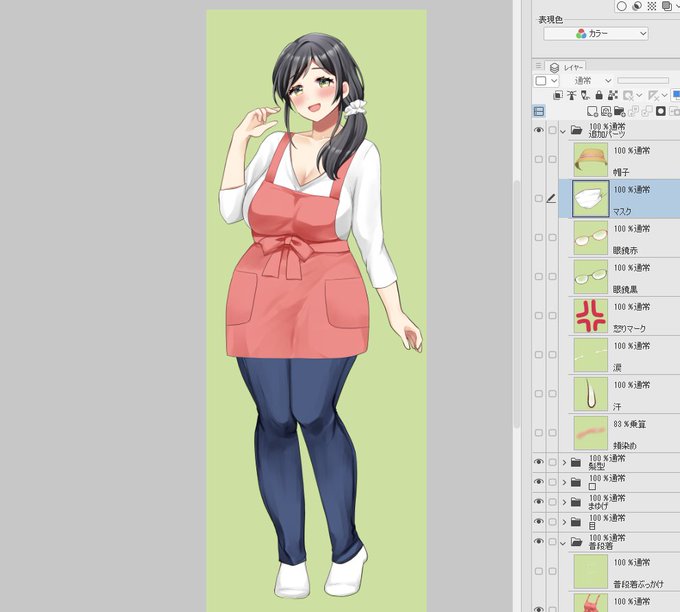The image size is (680, 612).
Task: Create a new vector layer
Action: click(606, 111)
